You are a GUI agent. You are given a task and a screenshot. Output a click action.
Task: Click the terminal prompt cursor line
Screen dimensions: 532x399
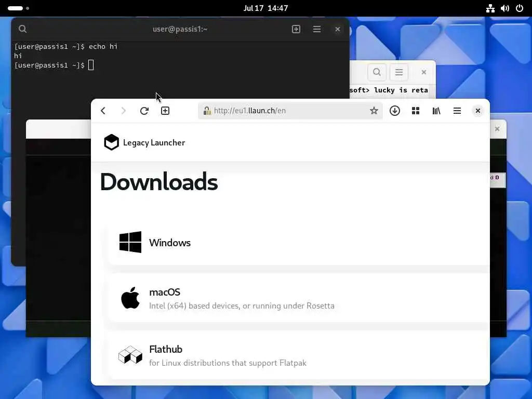[54, 65]
